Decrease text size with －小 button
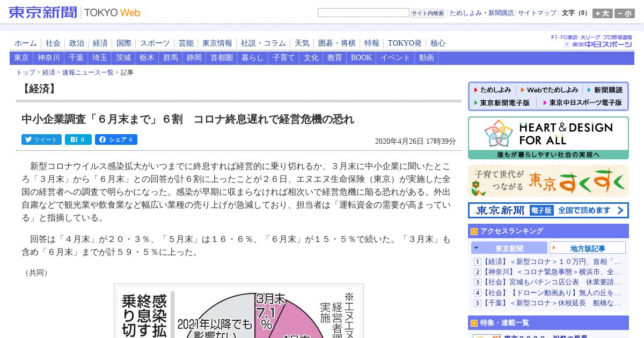Screen dimensions: 644x338 point(625,13)
